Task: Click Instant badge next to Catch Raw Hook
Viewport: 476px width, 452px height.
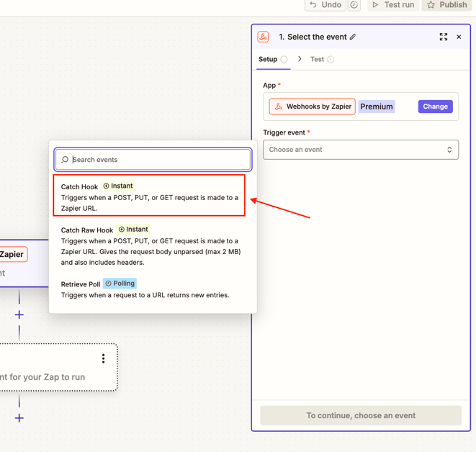Action: click(133, 230)
